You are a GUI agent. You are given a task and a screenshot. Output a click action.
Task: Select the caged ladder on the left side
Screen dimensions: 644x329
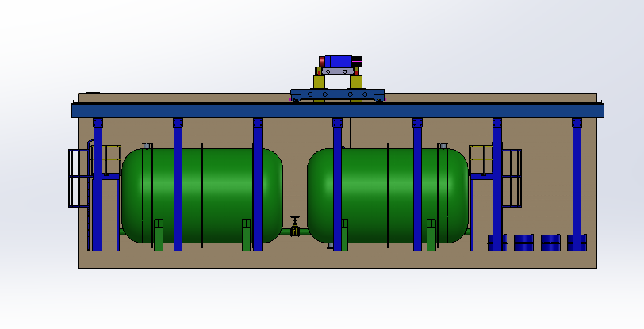click(x=79, y=178)
